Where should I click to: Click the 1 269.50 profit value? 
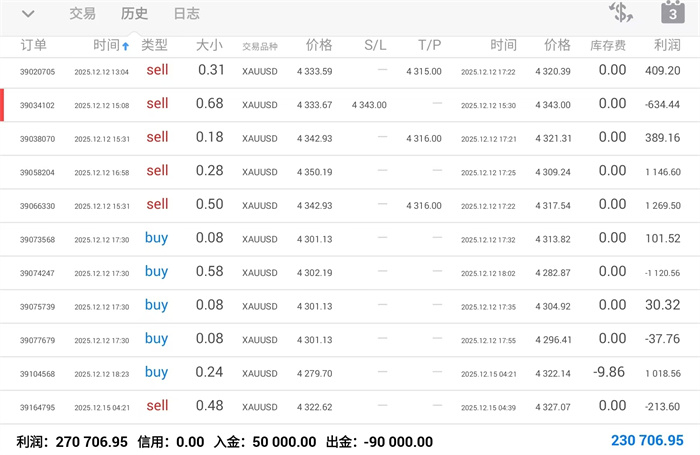click(x=661, y=205)
